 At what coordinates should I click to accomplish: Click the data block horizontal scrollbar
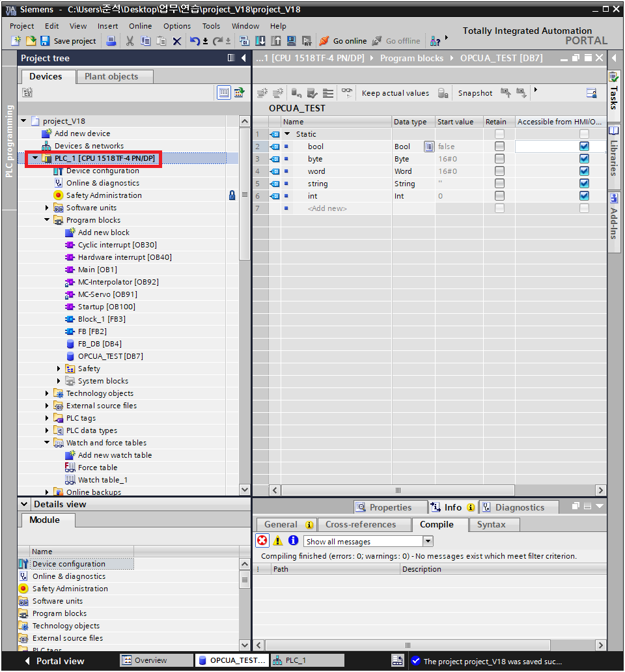[x=398, y=490]
